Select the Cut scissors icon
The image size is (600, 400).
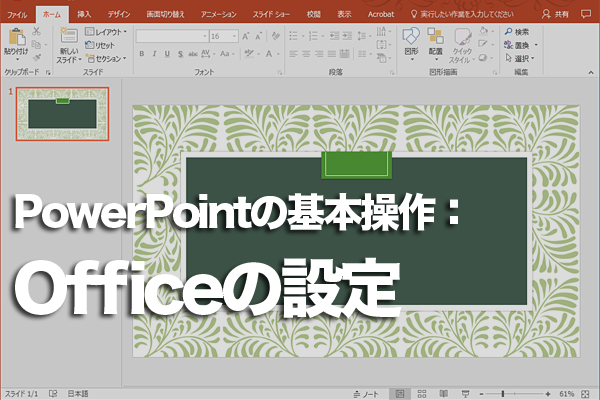point(36,31)
